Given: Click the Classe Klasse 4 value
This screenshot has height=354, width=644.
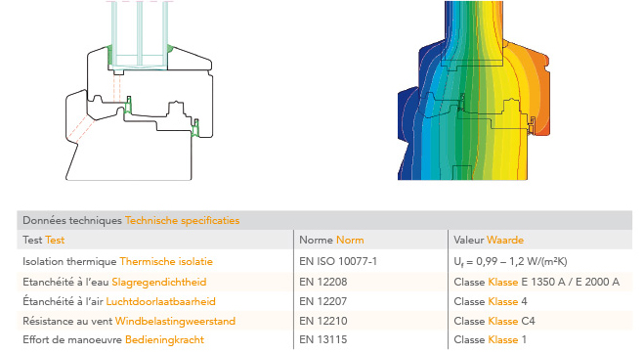Looking at the screenshot, I should pos(491,301).
